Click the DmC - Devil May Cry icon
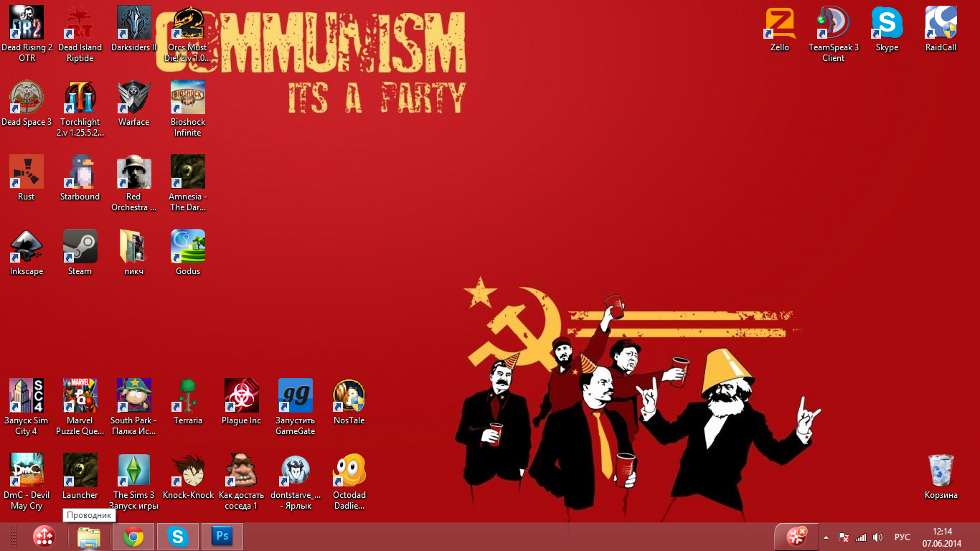980x551 pixels. coord(27,470)
